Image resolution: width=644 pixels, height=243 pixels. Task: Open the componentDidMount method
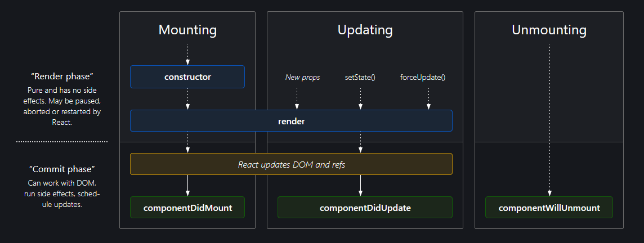point(187,208)
